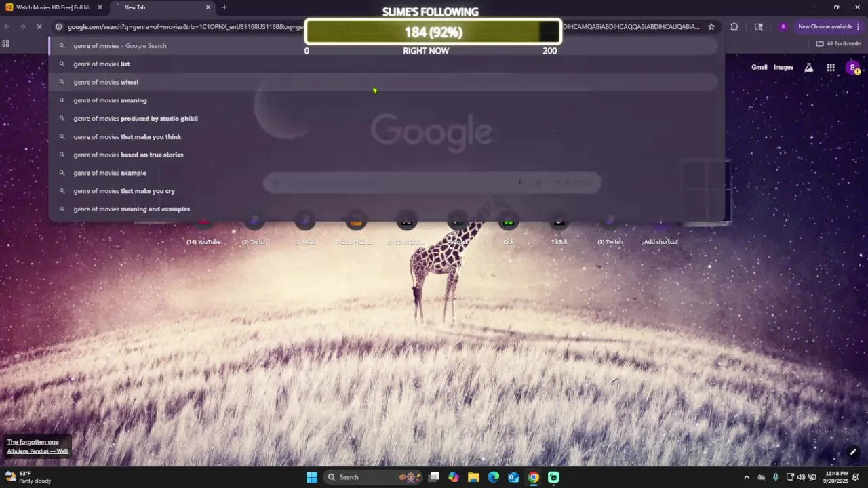The height and width of the screenshot is (488, 868).
Task: Show hidden system tray icons
Action: (x=747, y=477)
